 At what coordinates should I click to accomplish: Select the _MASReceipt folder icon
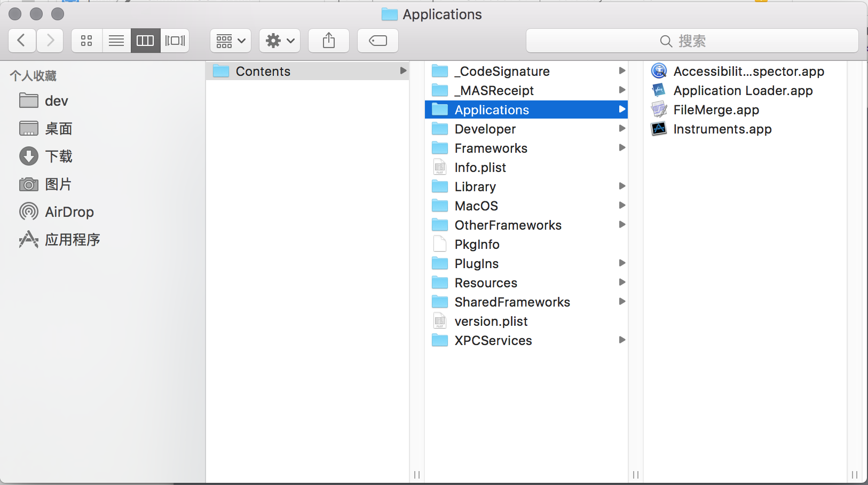[x=440, y=90]
